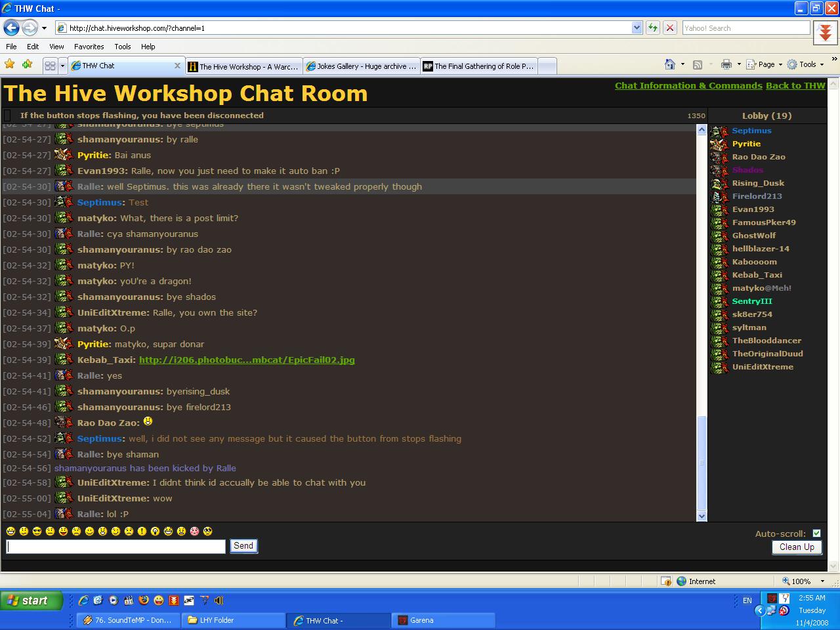Click the chat message input field
Viewport: 840px width, 630px height.
(x=115, y=546)
